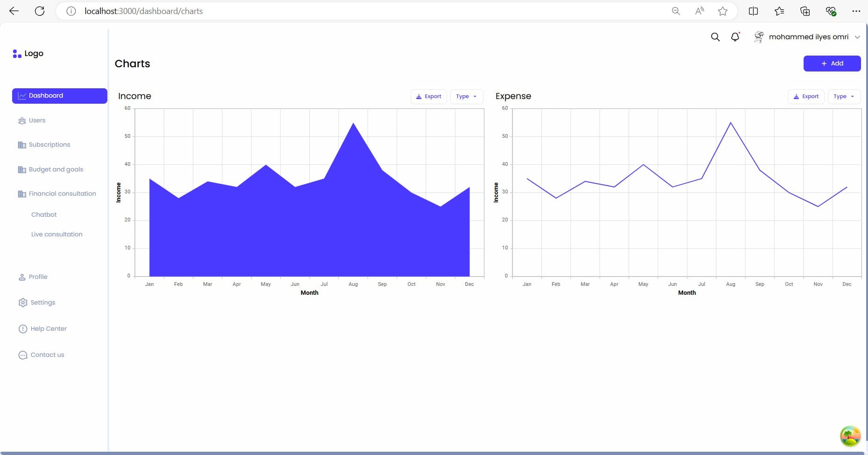Go to Budget and goals page
The image size is (868, 455).
click(x=56, y=170)
